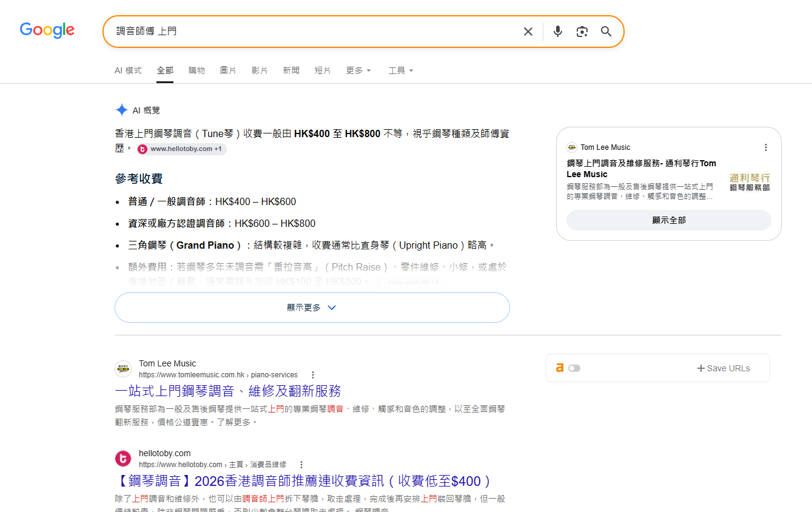Click 顯示全部 button in source card
The width and height of the screenshot is (812, 512).
pos(669,220)
